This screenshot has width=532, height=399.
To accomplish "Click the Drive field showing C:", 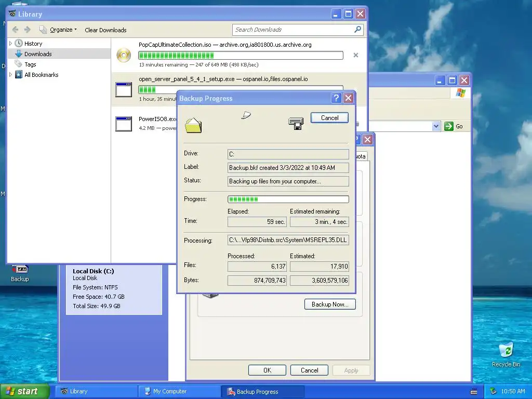I will (x=288, y=154).
